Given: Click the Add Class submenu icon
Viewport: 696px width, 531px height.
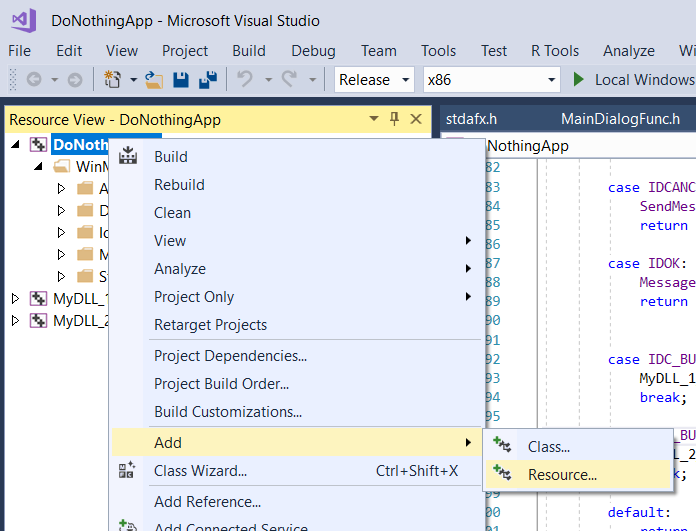Looking at the screenshot, I should tap(502, 444).
